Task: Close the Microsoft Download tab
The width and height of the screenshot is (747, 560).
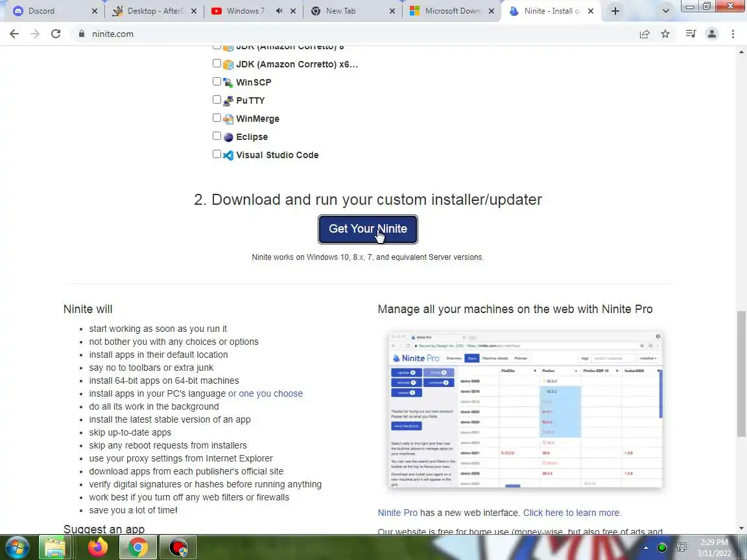Action: click(492, 11)
